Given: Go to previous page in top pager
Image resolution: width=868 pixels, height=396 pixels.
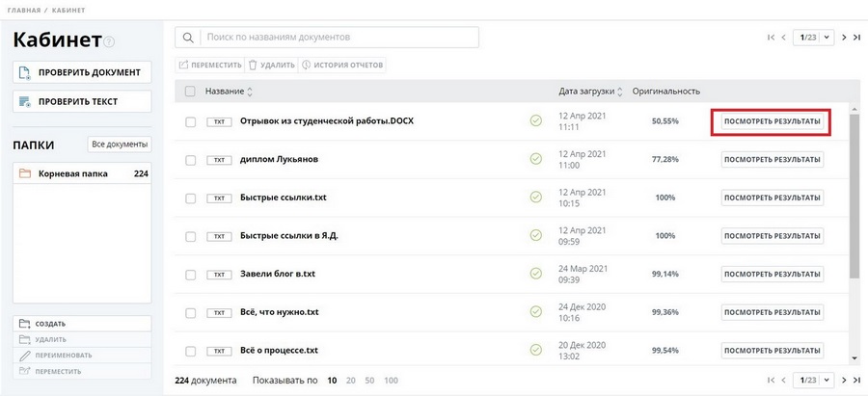Looking at the screenshot, I should click(x=783, y=38).
